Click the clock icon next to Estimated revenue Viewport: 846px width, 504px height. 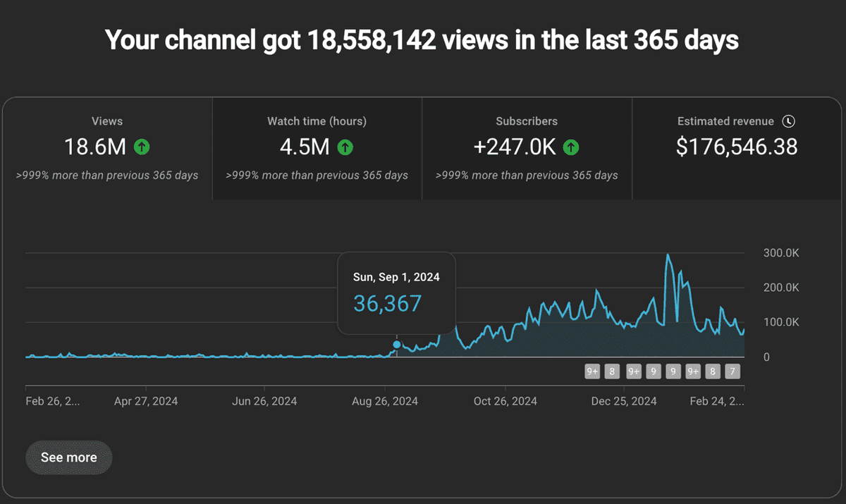[790, 121]
